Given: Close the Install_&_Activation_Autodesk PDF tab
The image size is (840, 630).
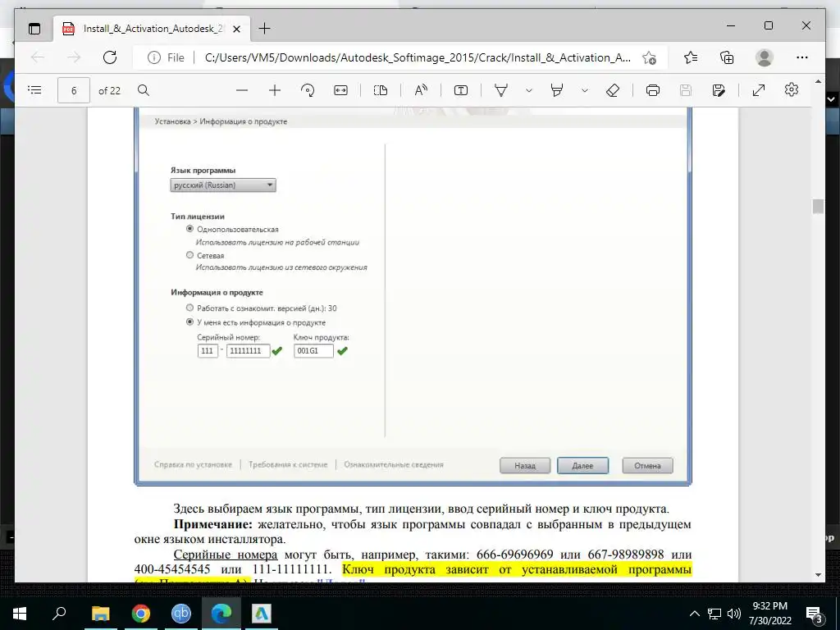Looking at the screenshot, I should pos(237,29).
